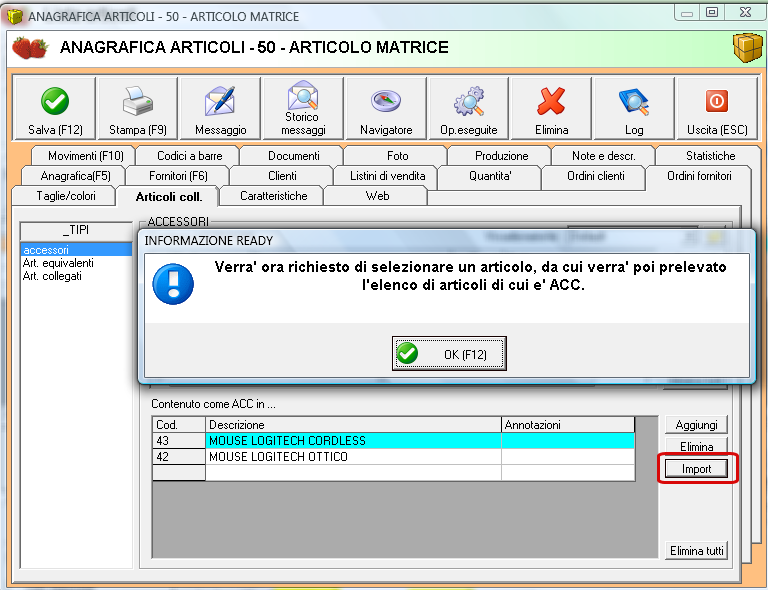Open the Quantita' tab
Screen dimensions: 768x590
(490, 176)
